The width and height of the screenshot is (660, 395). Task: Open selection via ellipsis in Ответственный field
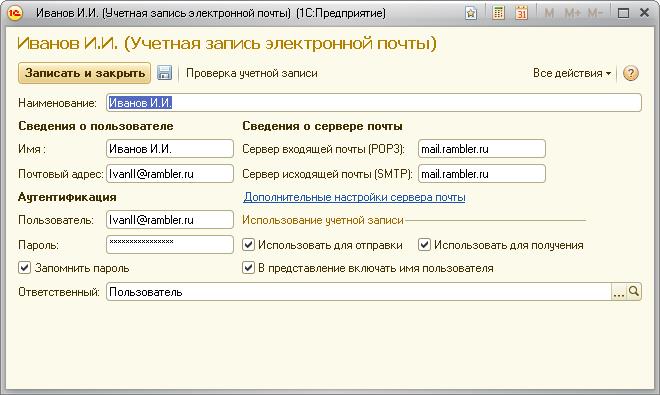point(619,292)
